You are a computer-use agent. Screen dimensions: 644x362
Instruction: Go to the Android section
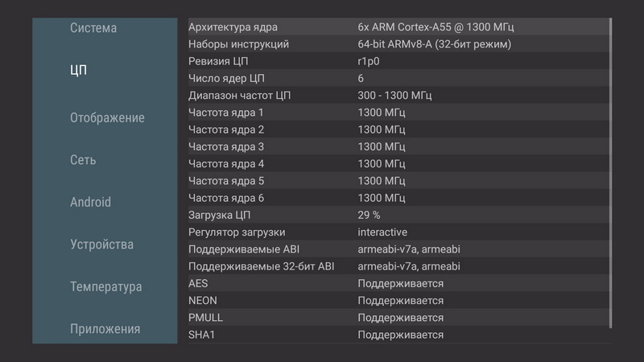(90, 202)
